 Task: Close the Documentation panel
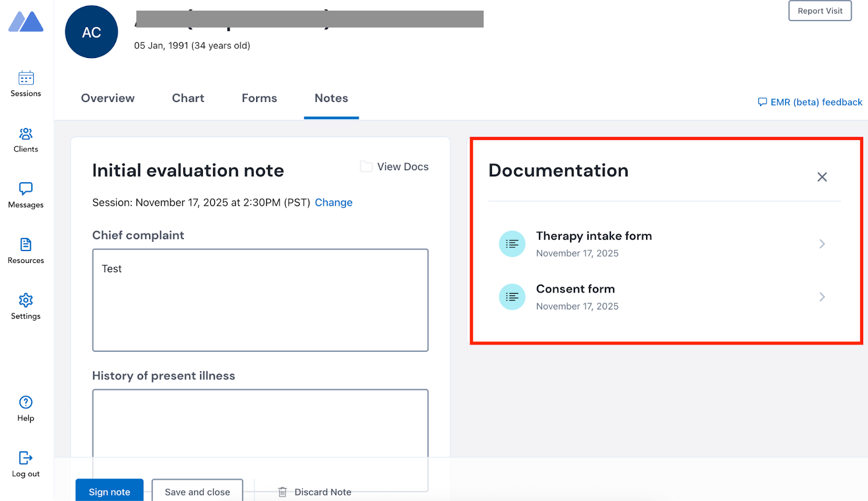pyautogui.click(x=821, y=177)
